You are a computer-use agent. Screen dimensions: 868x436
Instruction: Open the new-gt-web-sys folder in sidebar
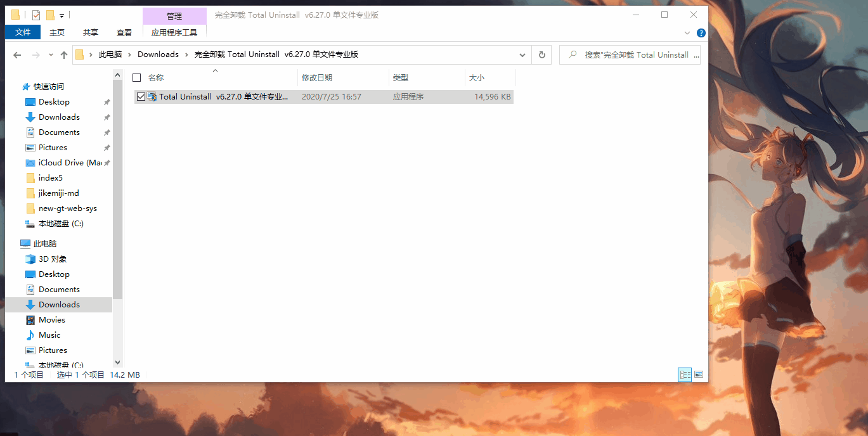(68, 208)
